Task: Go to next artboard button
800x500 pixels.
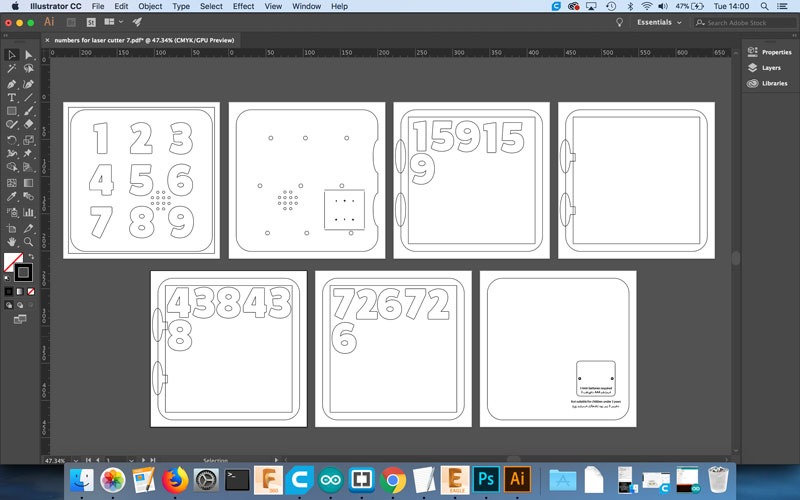Action: point(143,461)
